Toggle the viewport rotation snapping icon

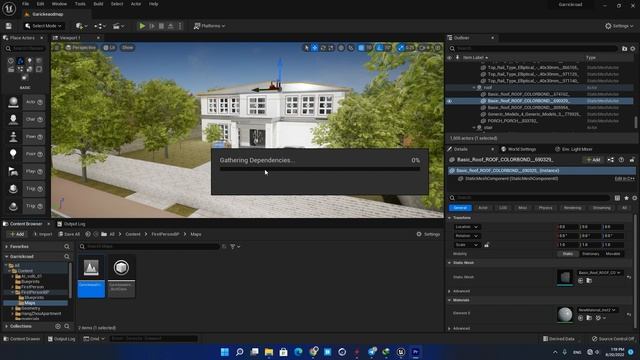point(380,48)
